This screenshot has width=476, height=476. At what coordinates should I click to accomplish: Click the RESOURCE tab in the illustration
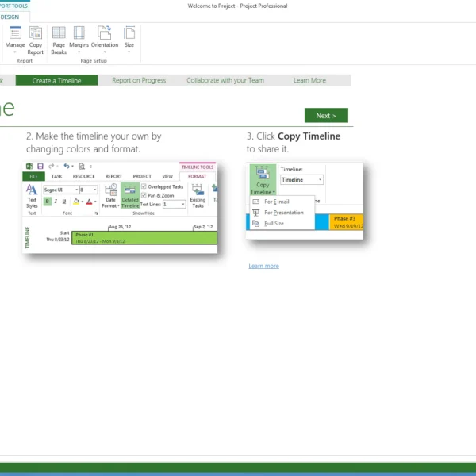coord(83,176)
